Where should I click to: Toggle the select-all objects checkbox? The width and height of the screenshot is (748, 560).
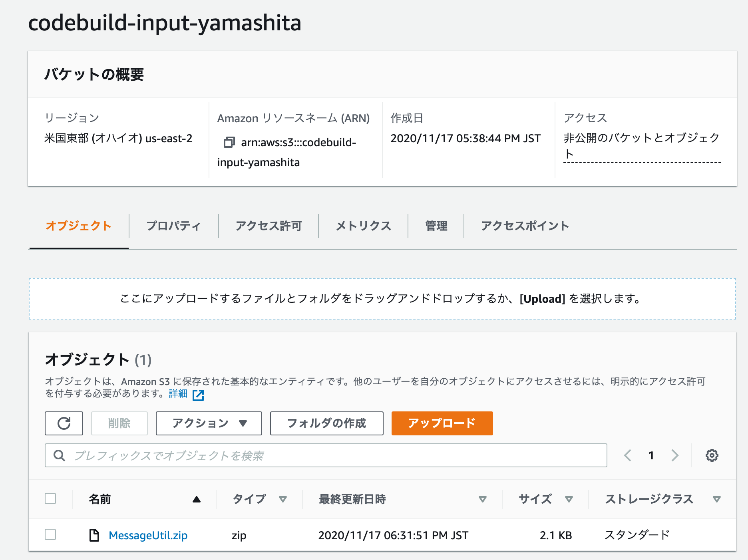click(x=50, y=498)
